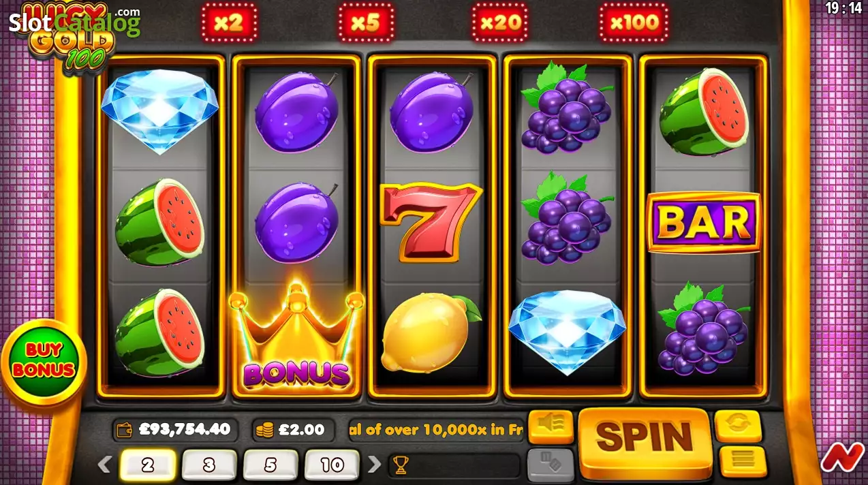Choose the bet value 10
This screenshot has width=868, height=485.
tap(332, 465)
